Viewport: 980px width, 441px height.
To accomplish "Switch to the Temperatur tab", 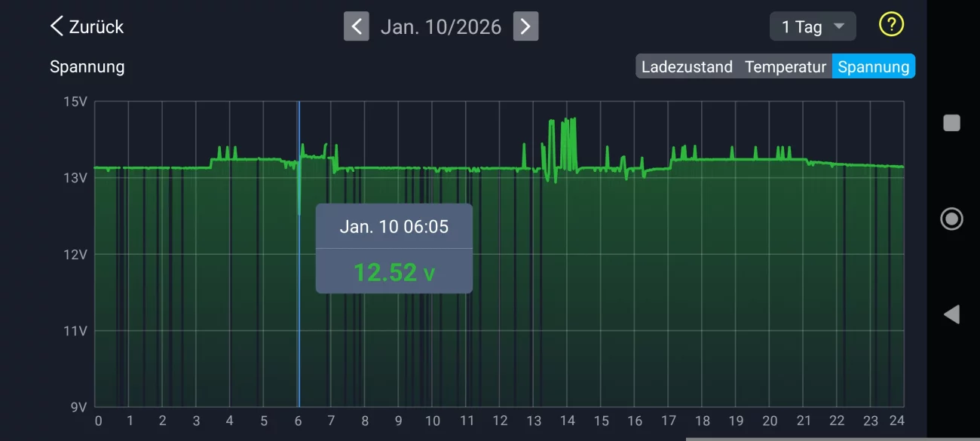I will tap(786, 66).
